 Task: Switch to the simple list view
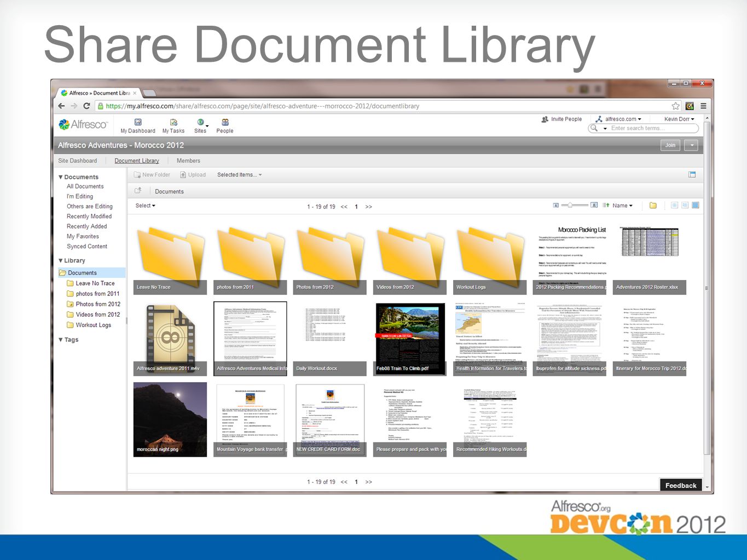[674, 206]
